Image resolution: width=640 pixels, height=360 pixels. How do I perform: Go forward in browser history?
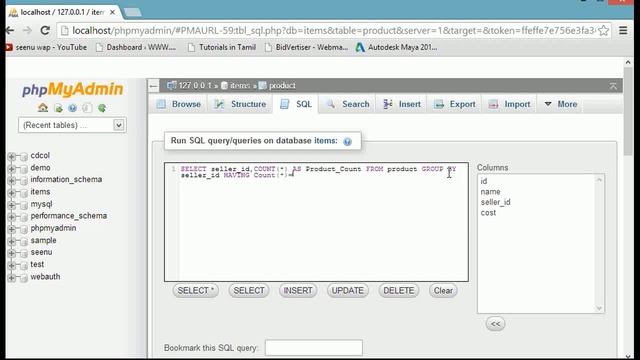pos(27,30)
